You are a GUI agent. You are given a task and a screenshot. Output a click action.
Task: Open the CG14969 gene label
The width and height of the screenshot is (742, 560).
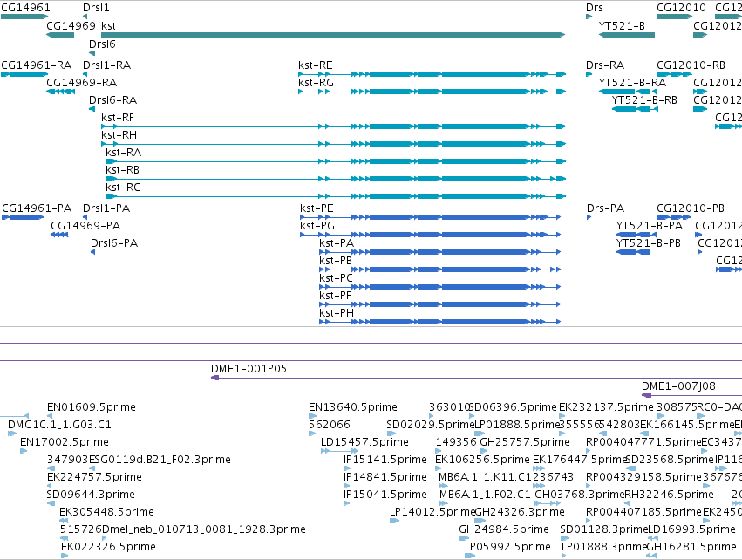[71, 25]
